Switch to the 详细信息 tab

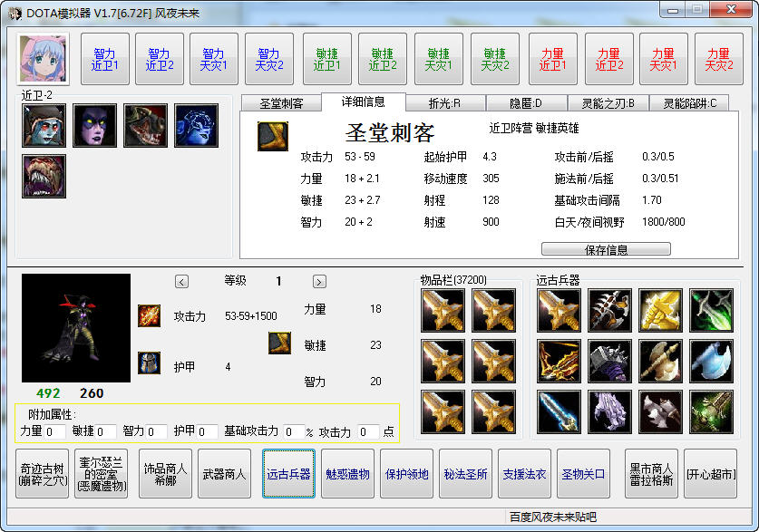click(x=362, y=103)
